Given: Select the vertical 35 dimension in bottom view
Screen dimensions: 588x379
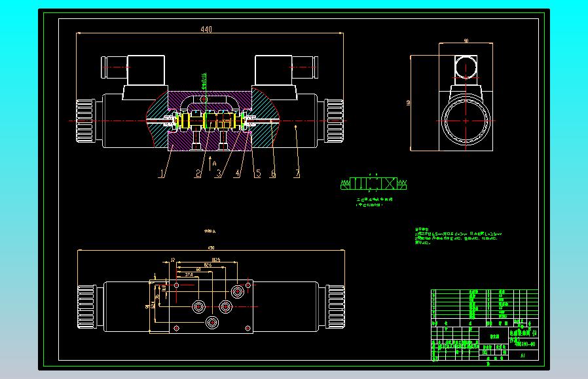Looking at the screenshot, I should 158,296.
